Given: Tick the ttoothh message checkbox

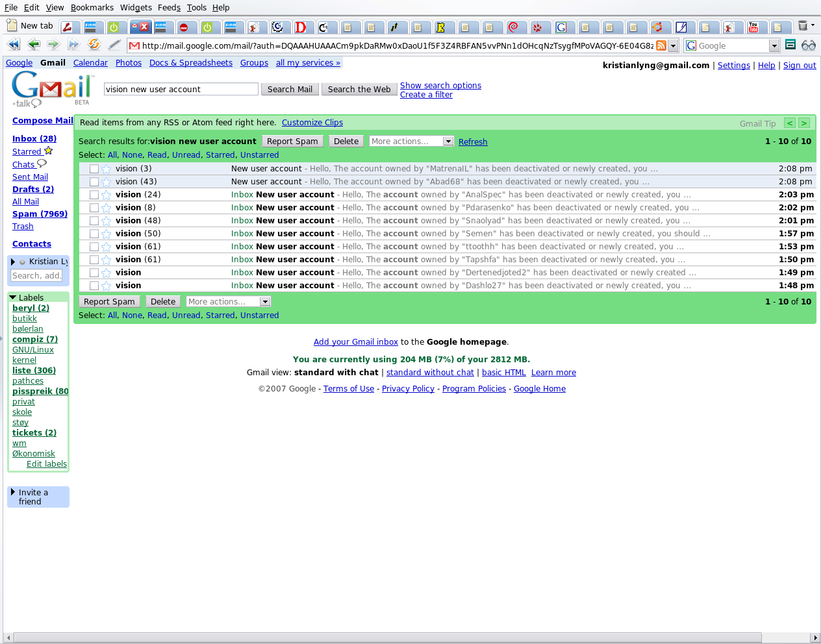Looking at the screenshot, I should 94,247.
